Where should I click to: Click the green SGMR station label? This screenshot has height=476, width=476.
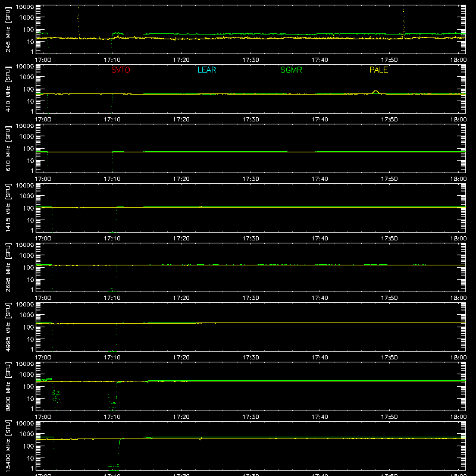click(x=291, y=70)
